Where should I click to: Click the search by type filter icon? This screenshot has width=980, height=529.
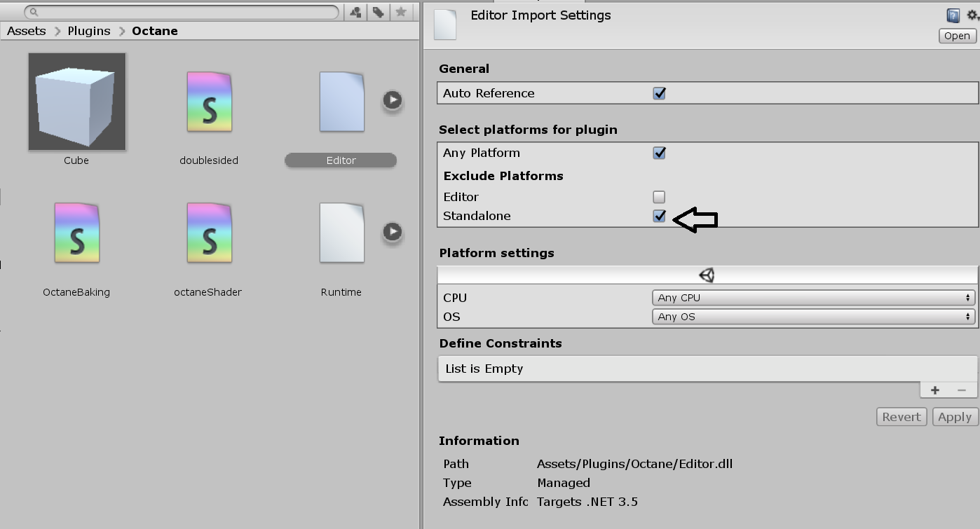pos(355,12)
